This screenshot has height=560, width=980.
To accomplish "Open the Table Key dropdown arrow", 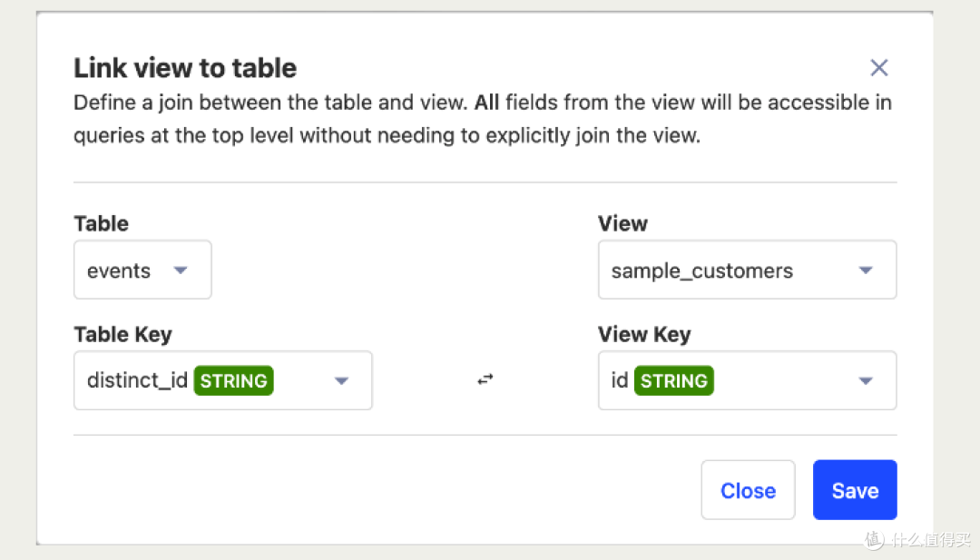I will pos(341,380).
